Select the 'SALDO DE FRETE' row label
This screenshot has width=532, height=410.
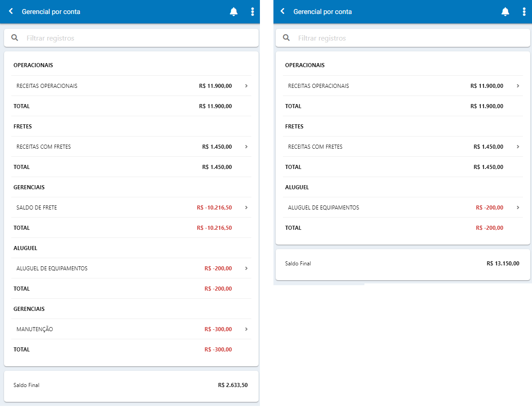point(36,207)
